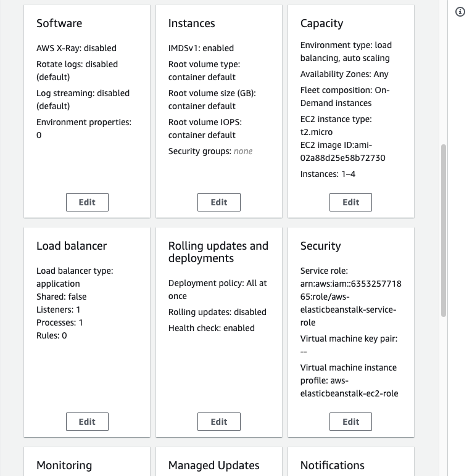The width and height of the screenshot is (472, 476).
Task: Click 'IMDSv1: enabled' text
Action: [201, 48]
